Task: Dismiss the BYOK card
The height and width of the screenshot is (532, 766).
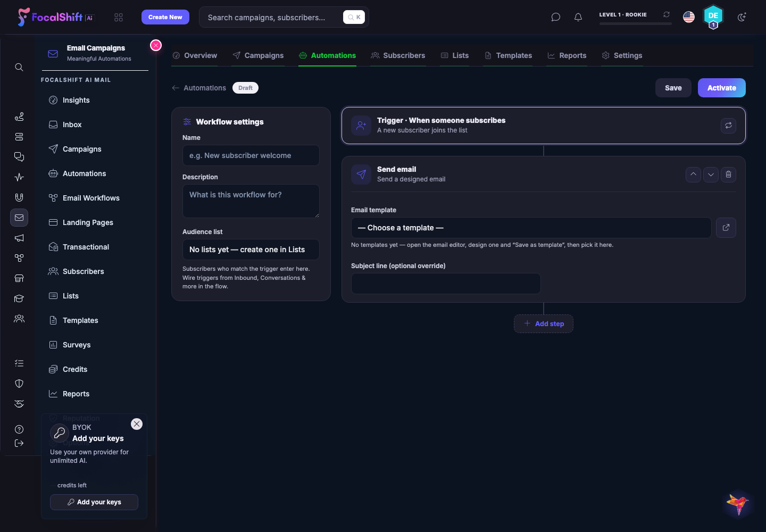Action: [x=137, y=424]
